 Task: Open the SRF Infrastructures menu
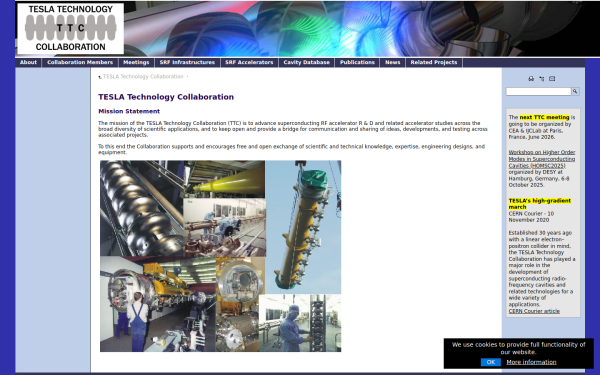pyautogui.click(x=187, y=62)
